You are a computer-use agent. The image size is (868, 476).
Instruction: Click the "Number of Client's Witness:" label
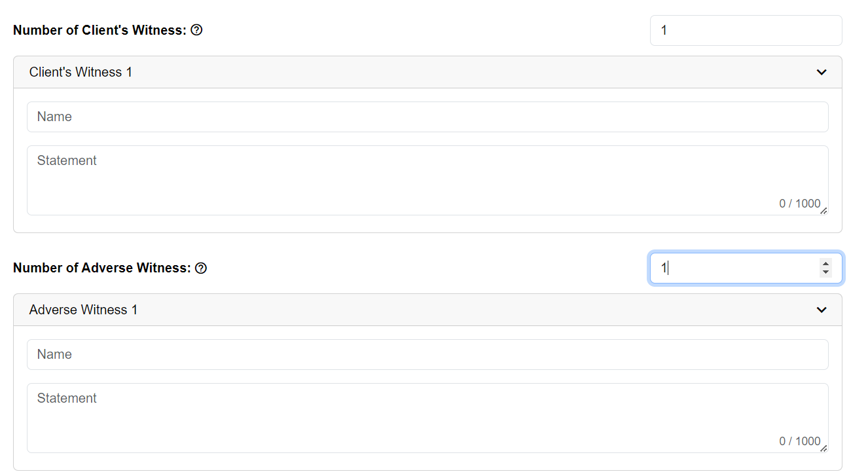[99, 30]
